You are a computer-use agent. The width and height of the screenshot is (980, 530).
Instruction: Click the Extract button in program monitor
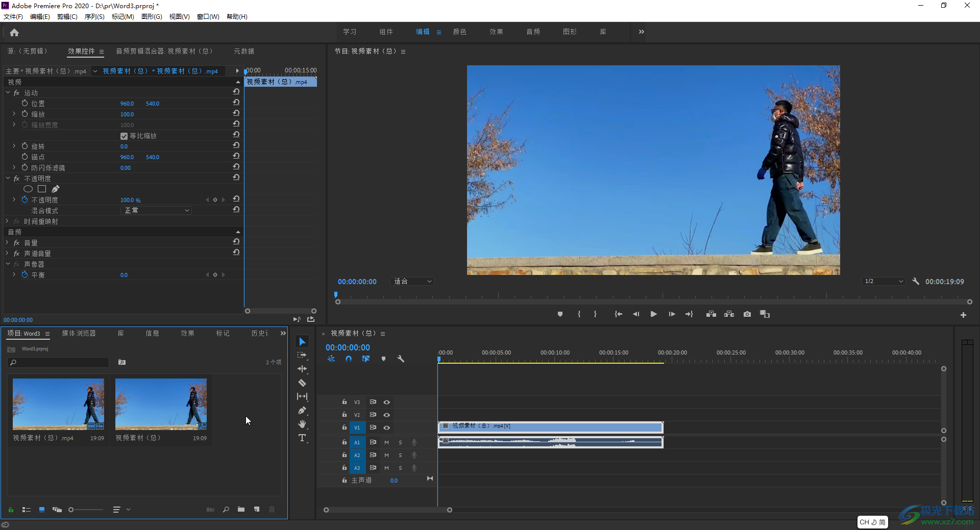(729, 314)
